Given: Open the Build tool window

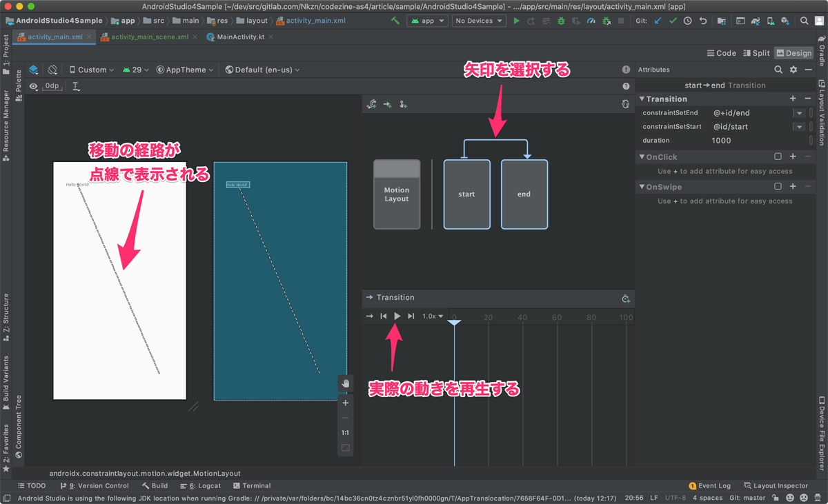Looking at the screenshot, I should pos(155,485).
